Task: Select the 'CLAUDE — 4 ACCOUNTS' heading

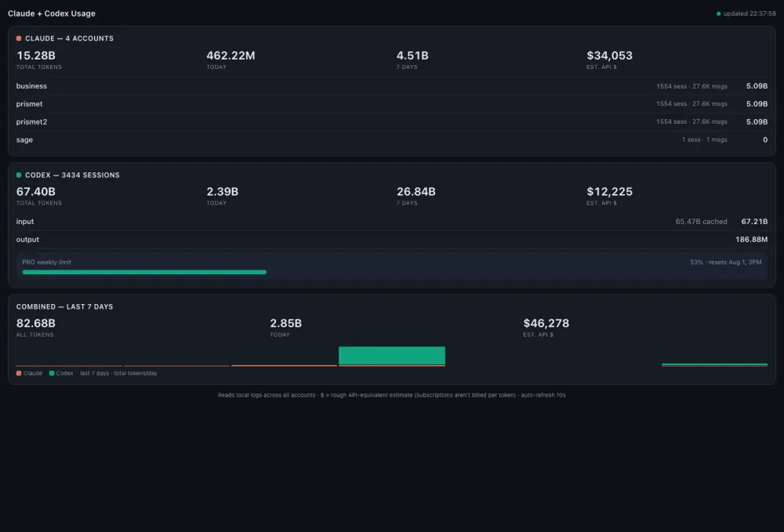Action: pyautogui.click(x=70, y=38)
